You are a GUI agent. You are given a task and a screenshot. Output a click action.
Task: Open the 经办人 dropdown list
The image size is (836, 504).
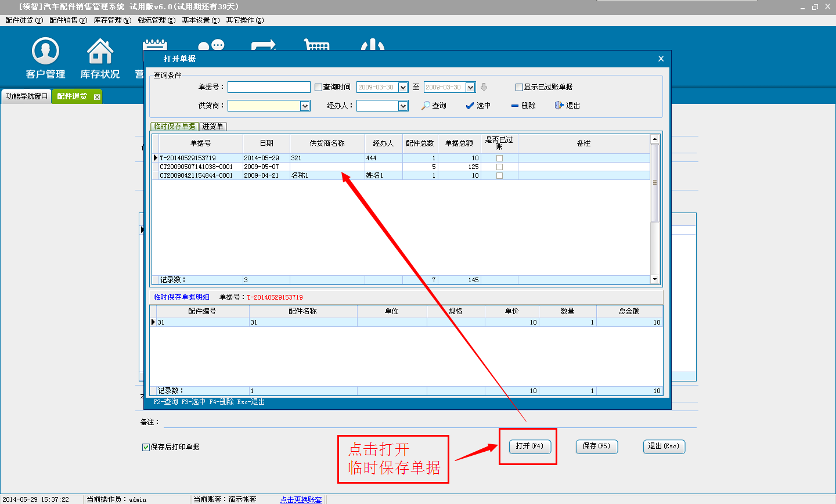403,106
